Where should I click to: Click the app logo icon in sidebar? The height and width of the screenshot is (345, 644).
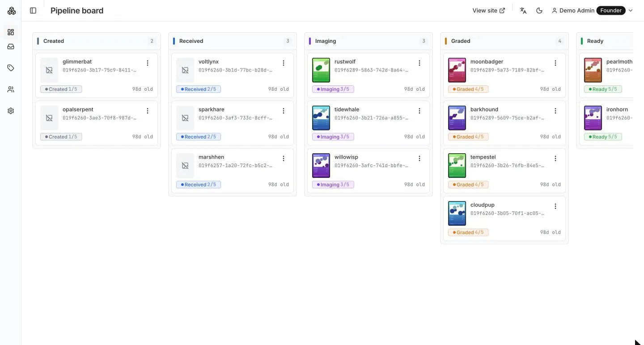[11, 11]
